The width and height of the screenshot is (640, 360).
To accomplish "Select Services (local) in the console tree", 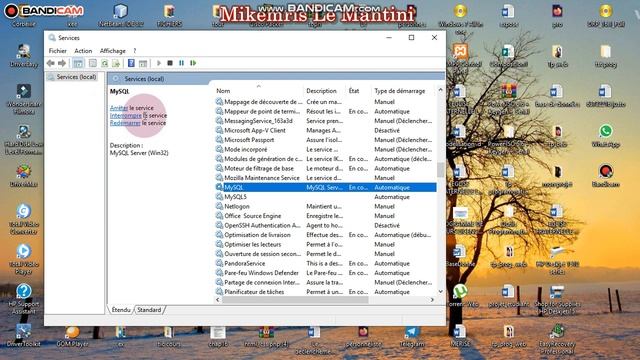I will pyautogui.click(x=76, y=77).
